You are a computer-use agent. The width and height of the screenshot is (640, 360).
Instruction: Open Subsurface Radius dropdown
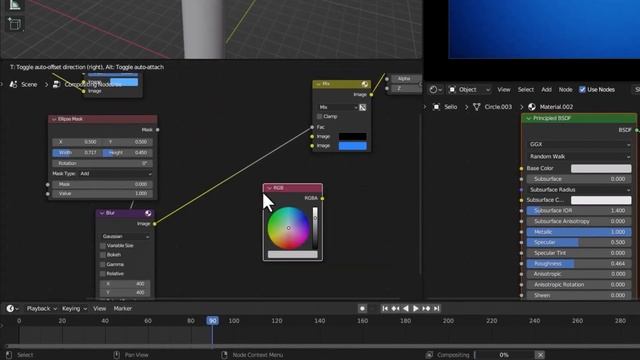click(579, 190)
